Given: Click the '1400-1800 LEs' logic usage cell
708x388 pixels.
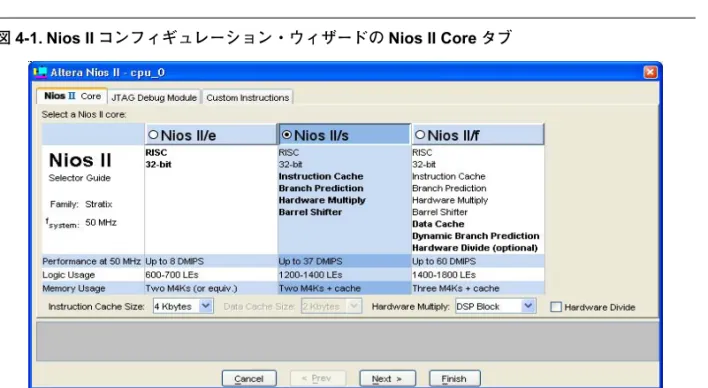Looking at the screenshot, I should (x=478, y=275).
